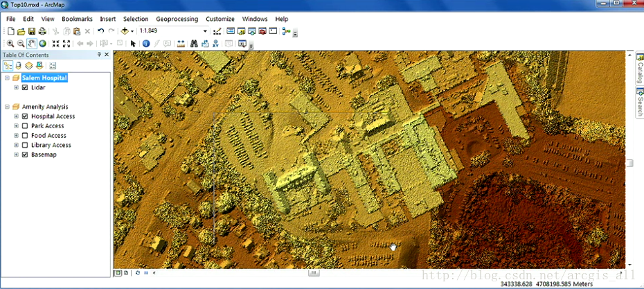Click the horizontal scrollbar thumb below map

point(313,272)
